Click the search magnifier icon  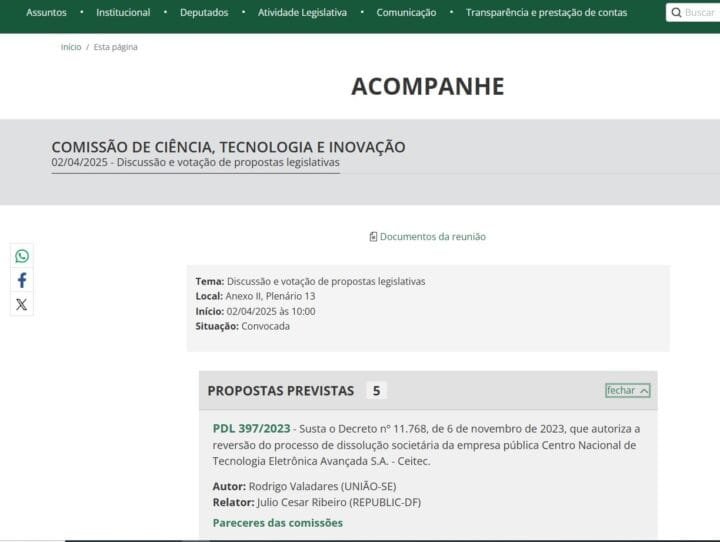676,13
